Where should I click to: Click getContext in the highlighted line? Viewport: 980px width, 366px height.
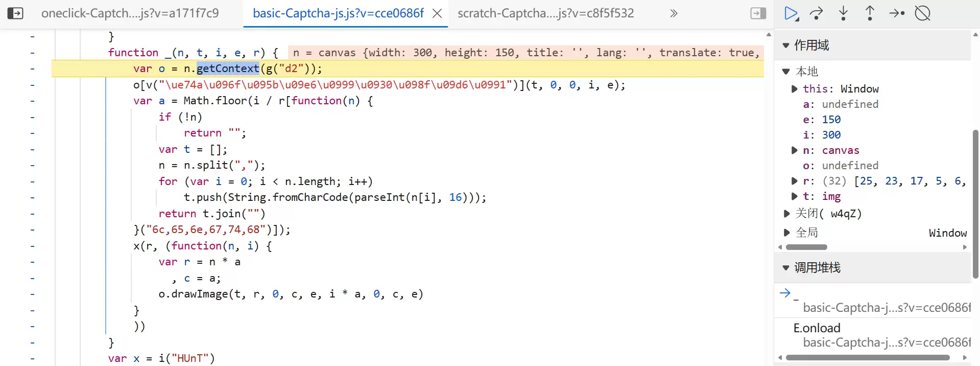[x=228, y=68]
